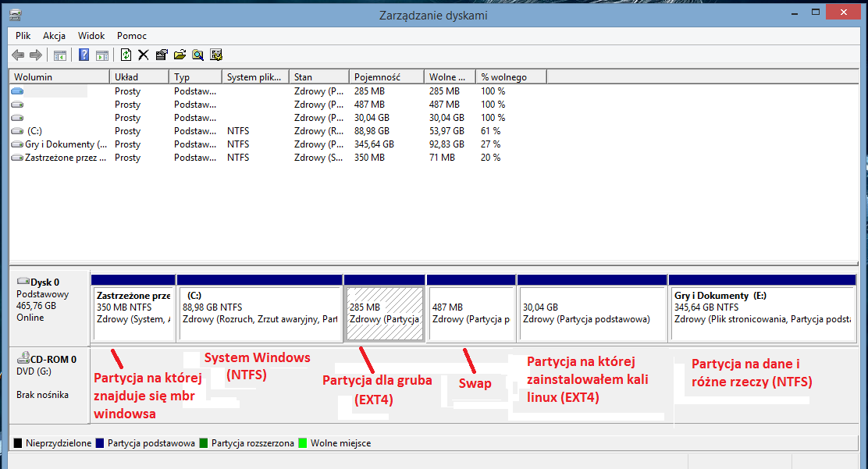Screen dimensions: 868x469
Task: Open the Pomoc menu
Action: [x=132, y=35]
